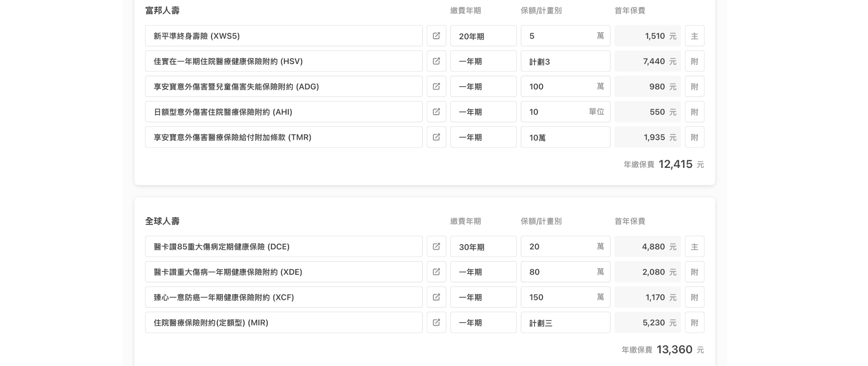Open 30年期 payment term dropdown for DCE

pyautogui.click(x=483, y=246)
